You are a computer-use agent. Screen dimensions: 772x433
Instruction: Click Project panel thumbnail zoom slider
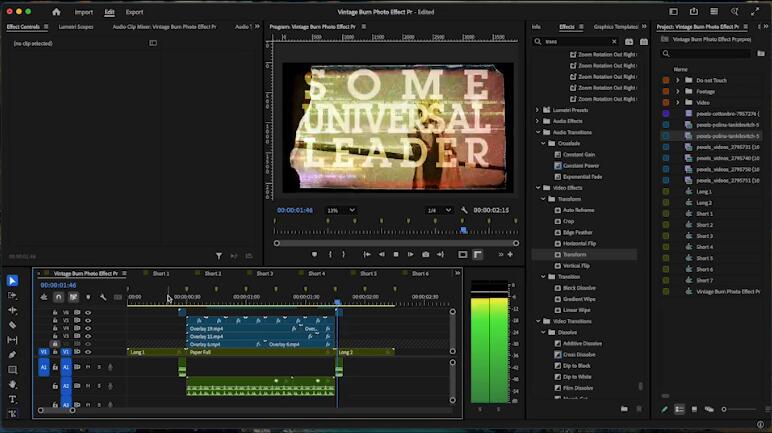tap(738, 409)
